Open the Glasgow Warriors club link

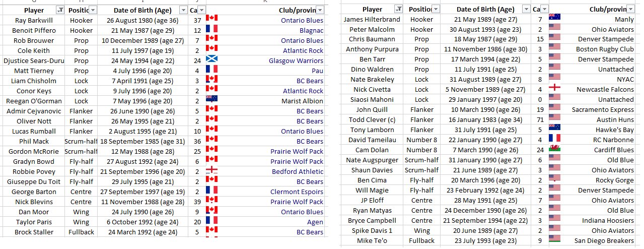pos(296,61)
